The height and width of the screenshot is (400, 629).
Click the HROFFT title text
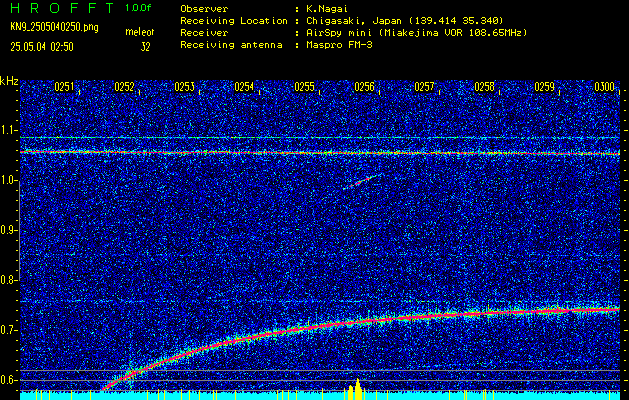pos(63,8)
